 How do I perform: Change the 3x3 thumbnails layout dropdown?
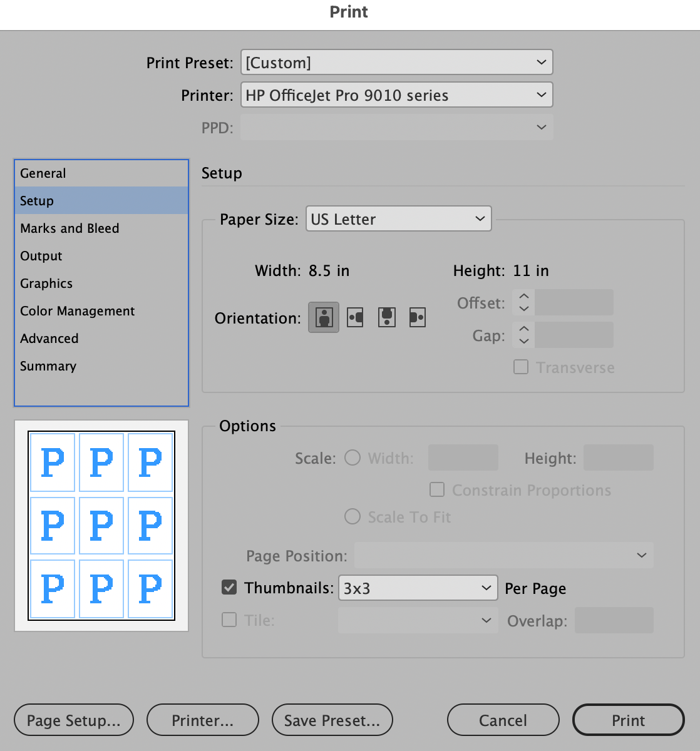pyautogui.click(x=418, y=588)
